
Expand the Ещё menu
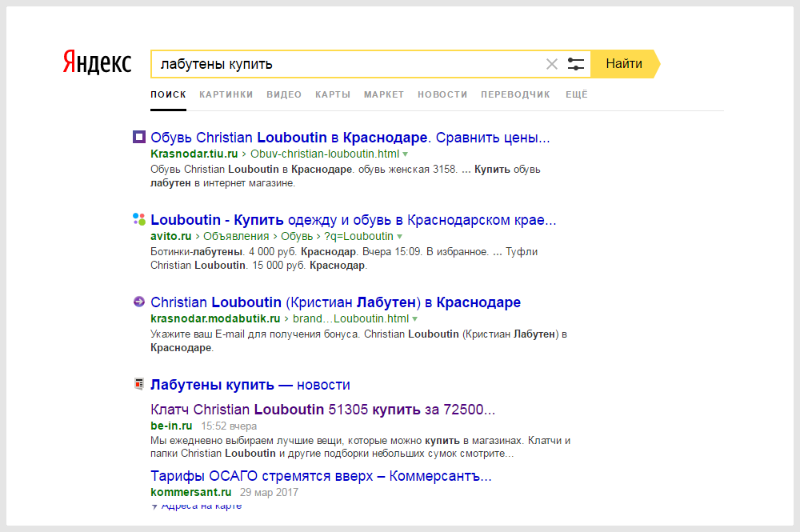(x=577, y=94)
